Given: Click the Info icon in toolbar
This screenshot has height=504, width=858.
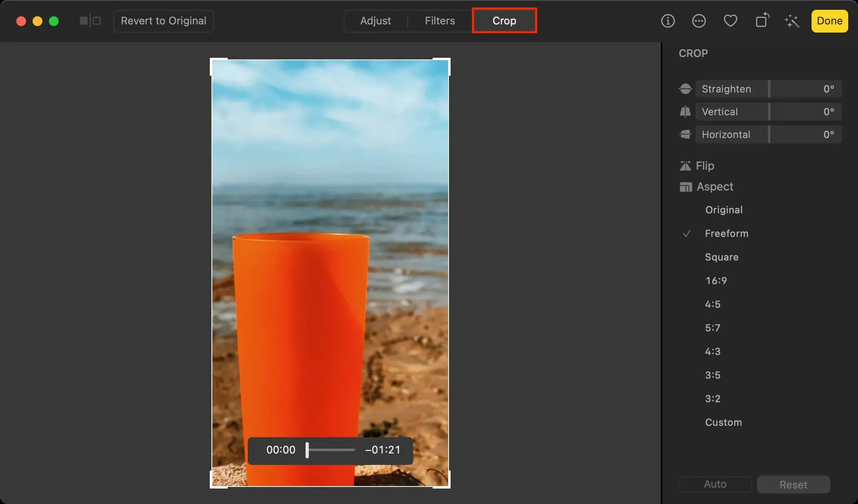Looking at the screenshot, I should pos(668,21).
